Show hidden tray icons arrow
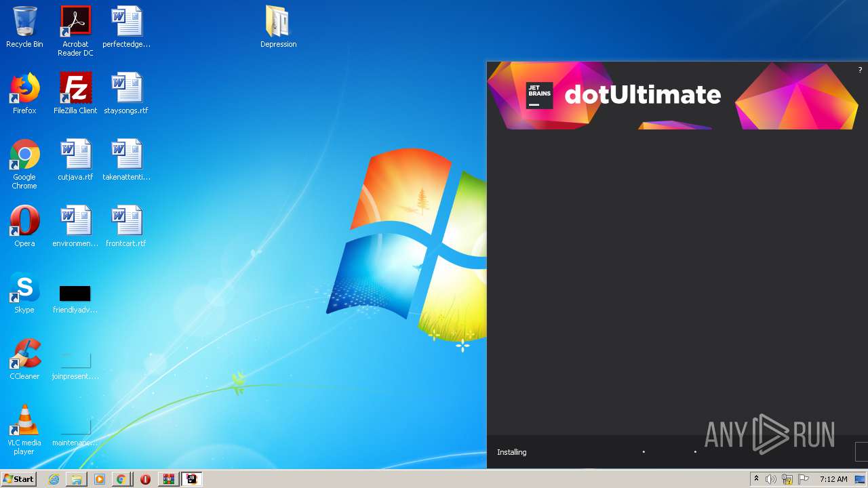 pyautogui.click(x=756, y=479)
